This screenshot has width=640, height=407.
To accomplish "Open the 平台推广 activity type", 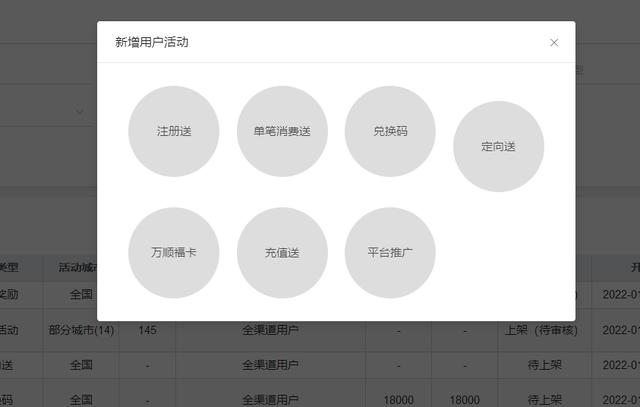I will 390,253.
